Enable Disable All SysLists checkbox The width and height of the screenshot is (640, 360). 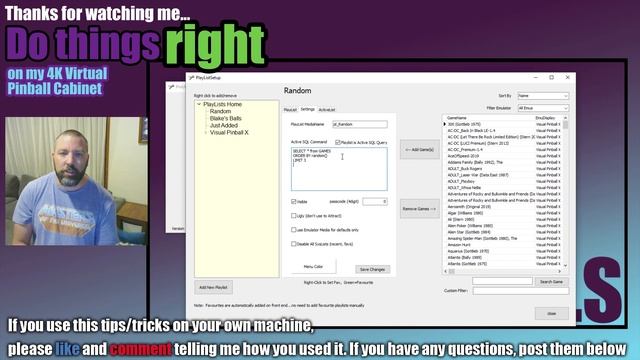tap(293, 244)
